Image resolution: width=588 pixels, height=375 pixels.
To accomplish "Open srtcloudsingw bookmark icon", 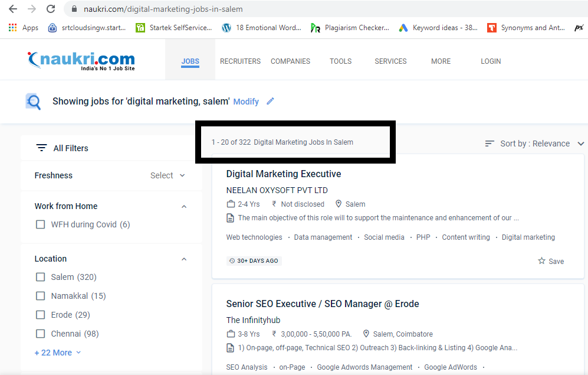I will click(x=52, y=27).
